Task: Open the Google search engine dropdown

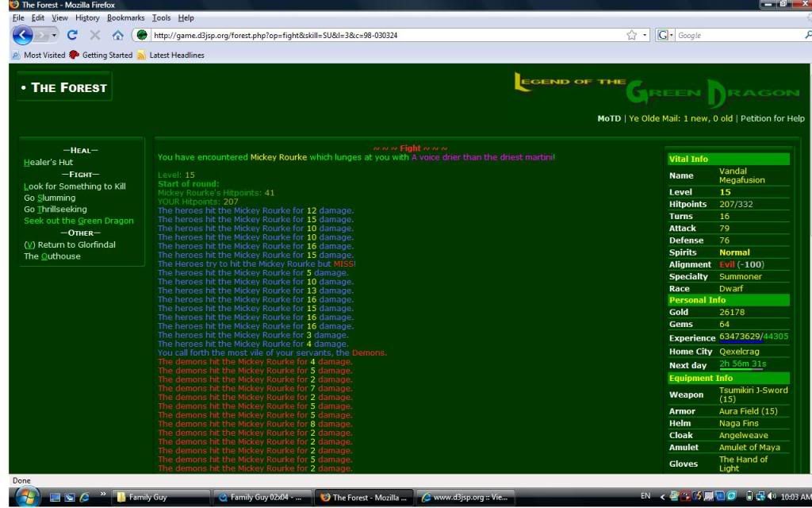Action: (664, 35)
